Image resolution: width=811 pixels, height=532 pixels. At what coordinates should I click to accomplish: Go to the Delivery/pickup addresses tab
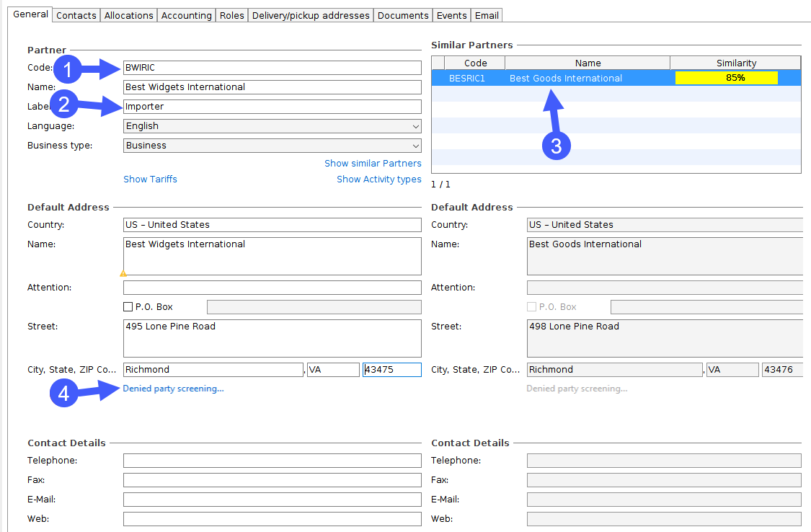tap(311, 15)
